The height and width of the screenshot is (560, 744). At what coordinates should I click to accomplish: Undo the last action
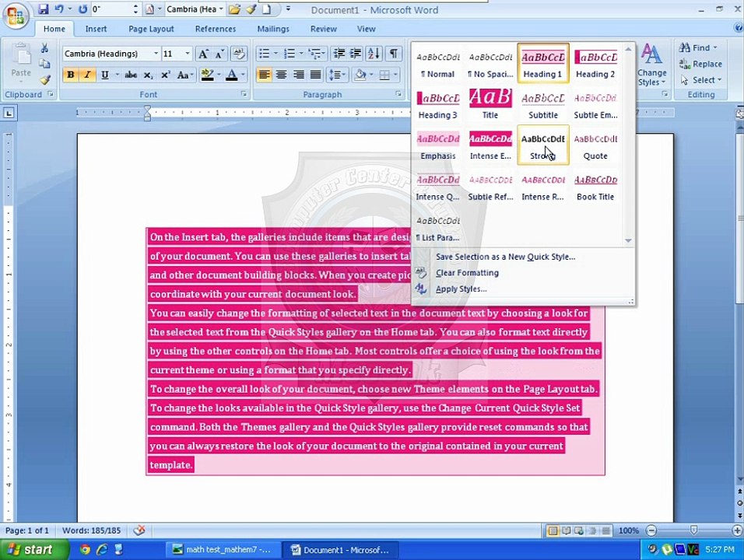click(59, 9)
